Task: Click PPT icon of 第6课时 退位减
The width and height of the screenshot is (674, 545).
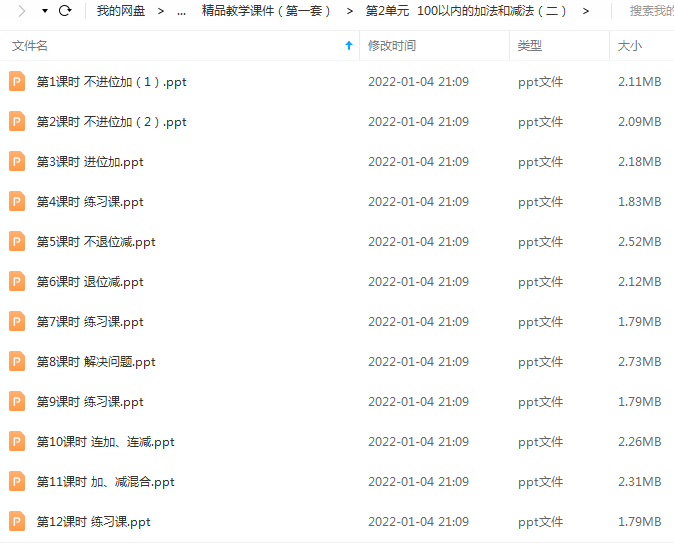Action: 17,282
